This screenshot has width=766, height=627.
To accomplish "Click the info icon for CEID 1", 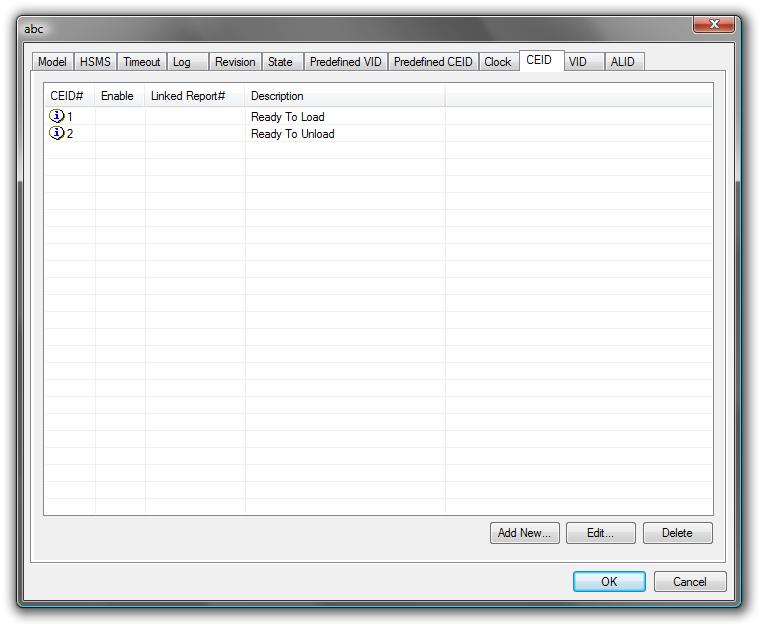I will (57, 117).
